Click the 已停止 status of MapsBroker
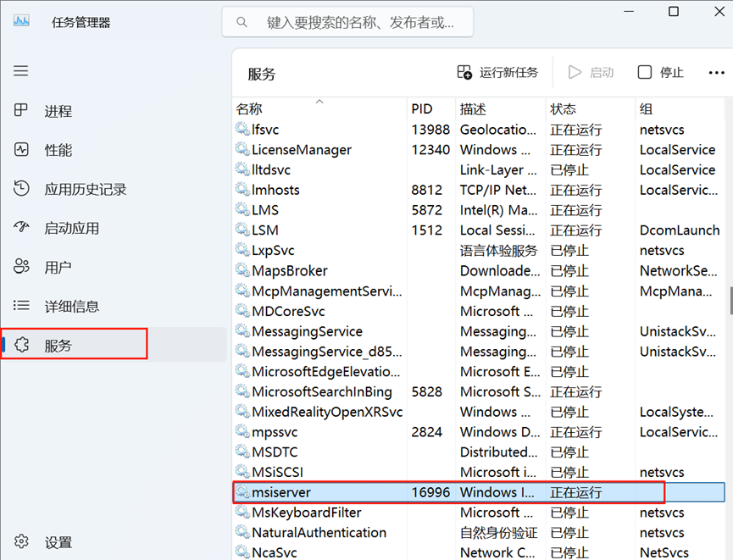The height and width of the screenshot is (560, 733). coord(569,270)
